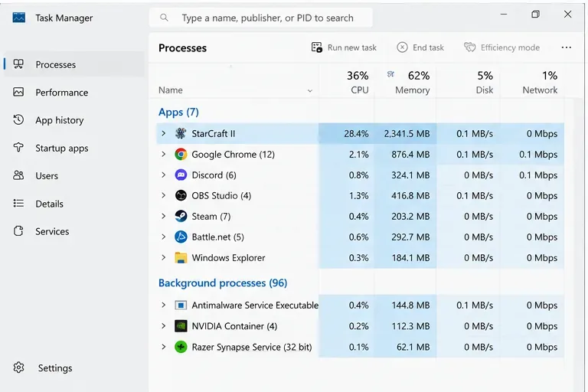This screenshot has height=392, width=588.
Task: Click the Background processes (96) header
Action: (223, 283)
